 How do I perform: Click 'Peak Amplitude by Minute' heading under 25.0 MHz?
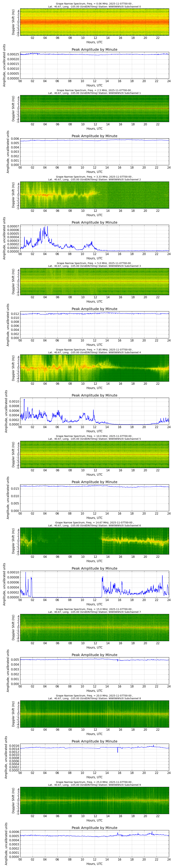point(94,828)
